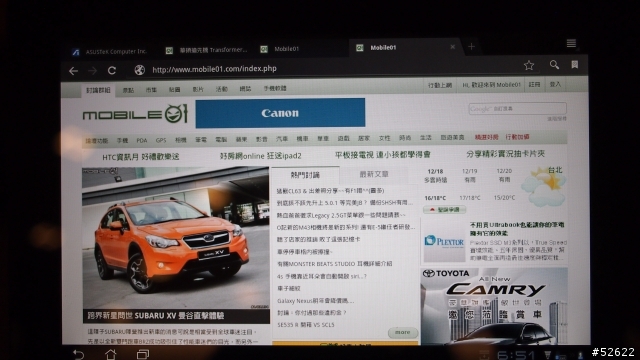Go back with browser back arrow

click(73, 71)
